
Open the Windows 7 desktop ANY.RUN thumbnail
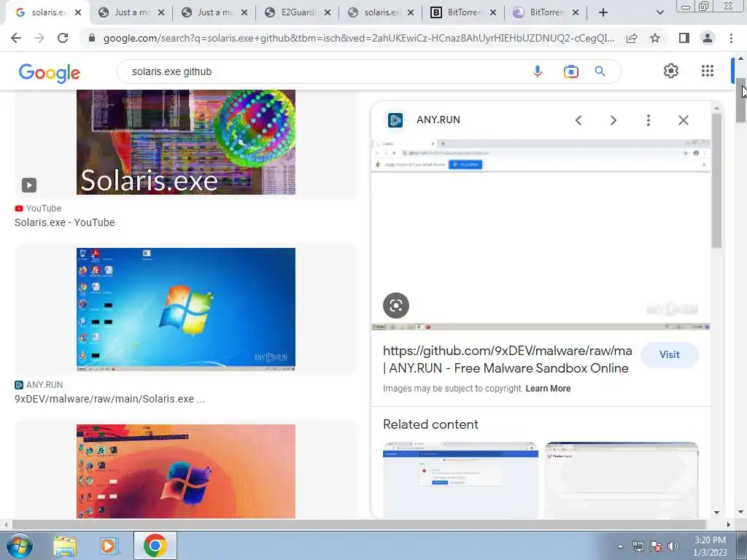(x=186, y=309)
